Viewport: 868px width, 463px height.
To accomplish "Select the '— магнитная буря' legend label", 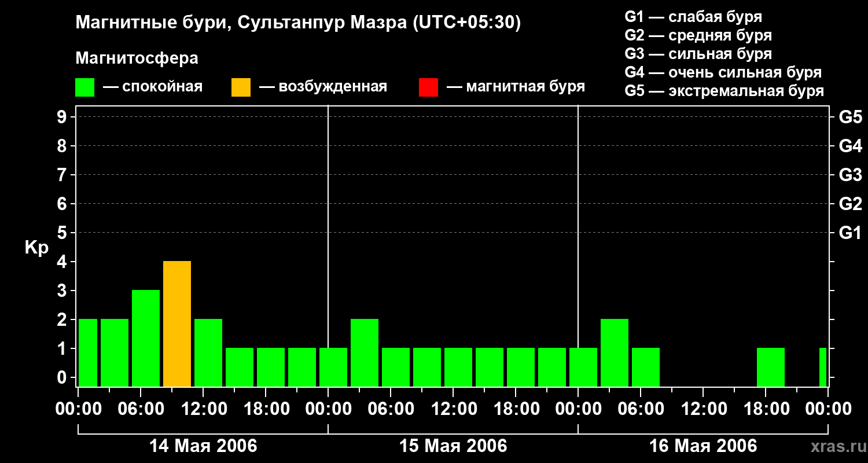I will pos(516,87).
